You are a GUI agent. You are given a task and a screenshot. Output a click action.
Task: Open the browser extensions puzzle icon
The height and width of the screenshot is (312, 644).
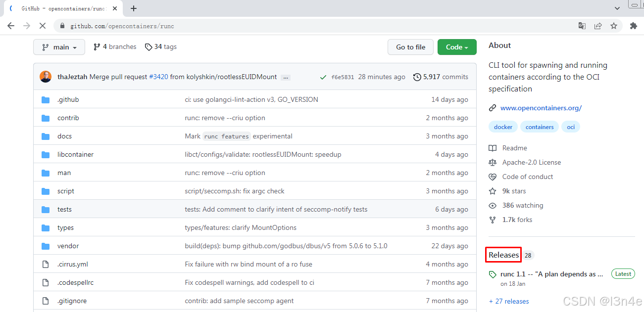pyautogui.click(x=633, y=26)
